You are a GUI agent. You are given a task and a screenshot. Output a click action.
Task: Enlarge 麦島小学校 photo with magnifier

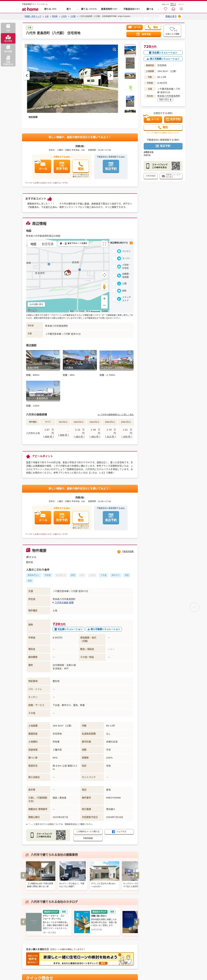pos(57,353)
